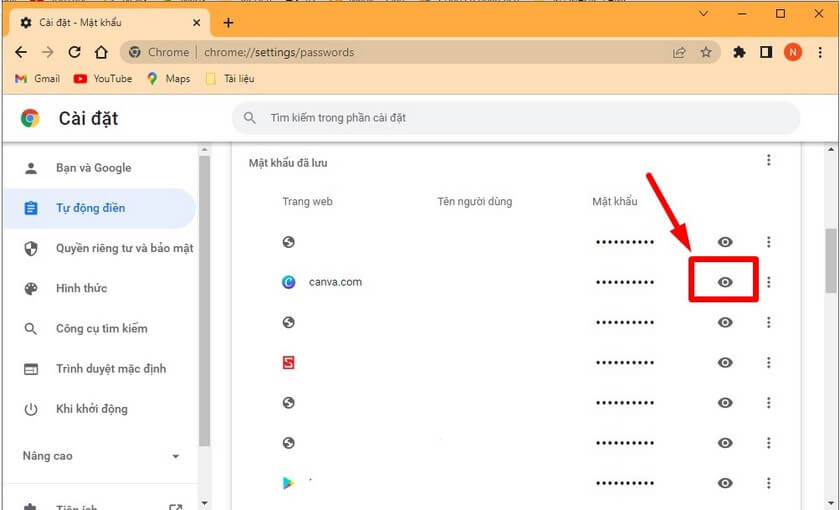Open more actions for canva.com entry

(769, 282)
